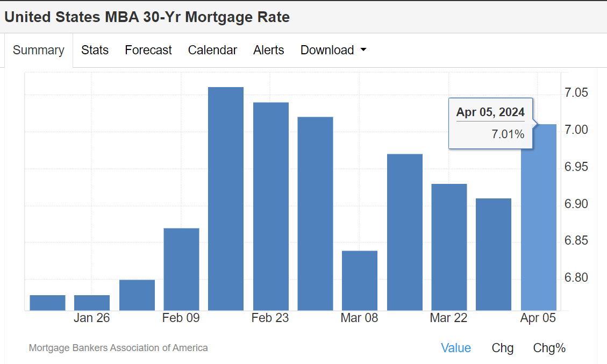Toggle chart to show Chg%
The width and height of the screenshot is (607, 364).
pos(549,348)
